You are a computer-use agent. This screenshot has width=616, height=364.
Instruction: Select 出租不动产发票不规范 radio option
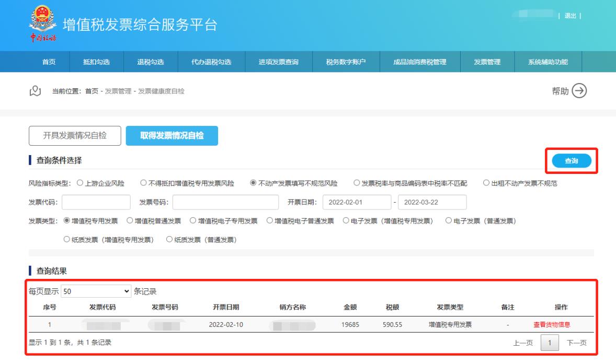tap(487, 183)
